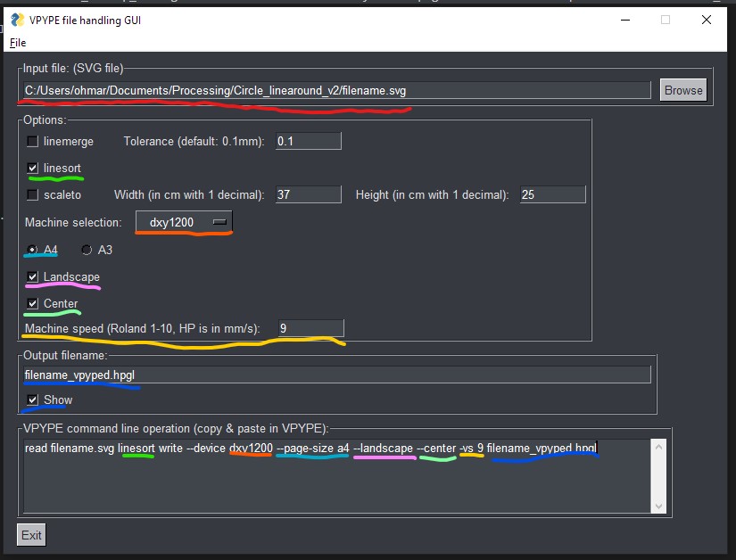Open the File menu
The height and width of the screenshot is (560, 736).
coord(17,42)
